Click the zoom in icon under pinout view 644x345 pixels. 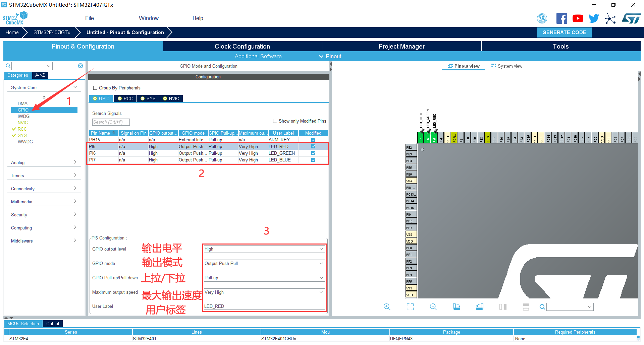[387, 307]
